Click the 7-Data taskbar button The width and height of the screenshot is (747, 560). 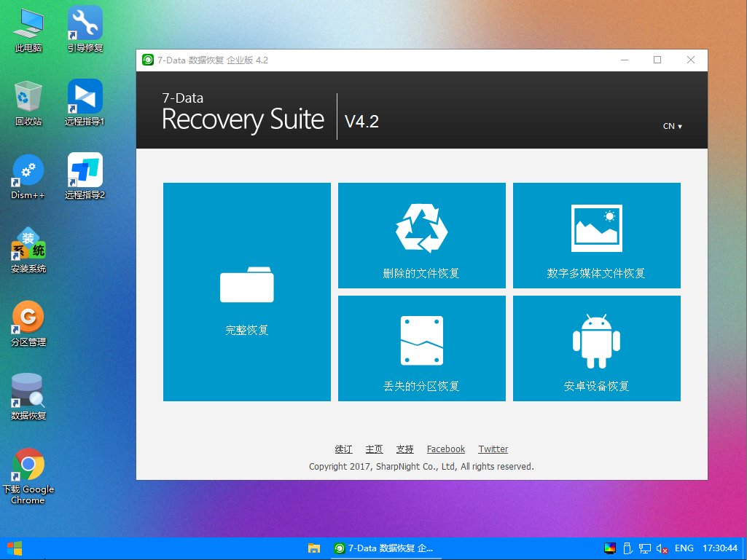(386, 548)
